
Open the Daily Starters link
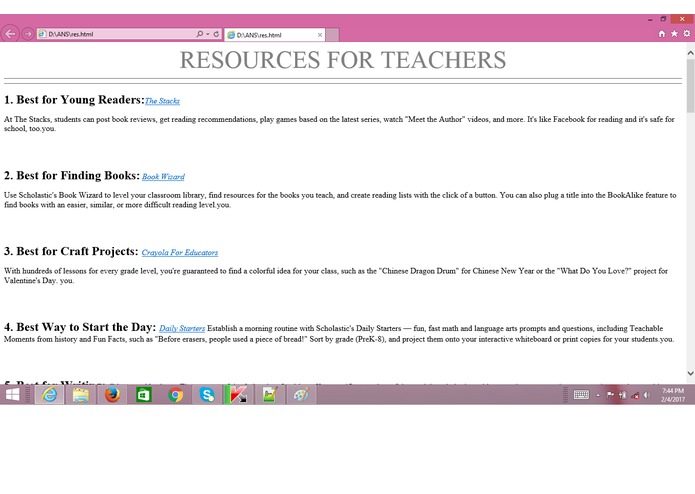click(182, 328)
